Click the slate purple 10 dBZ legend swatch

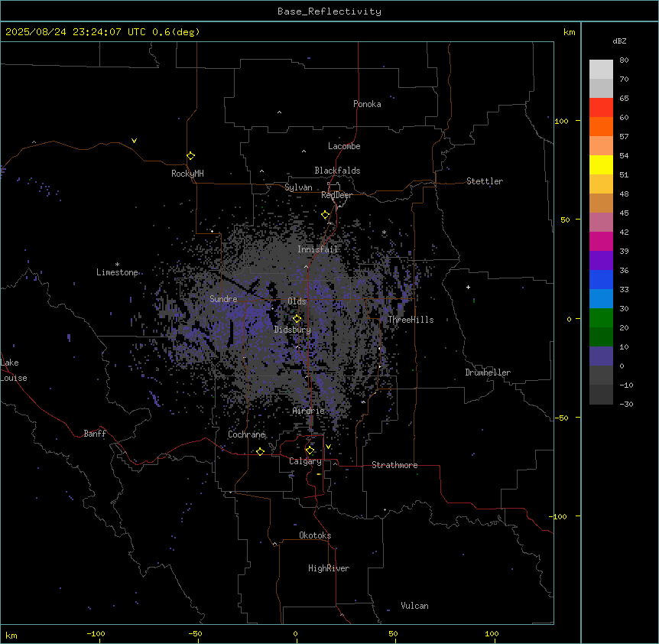[601, 356]
